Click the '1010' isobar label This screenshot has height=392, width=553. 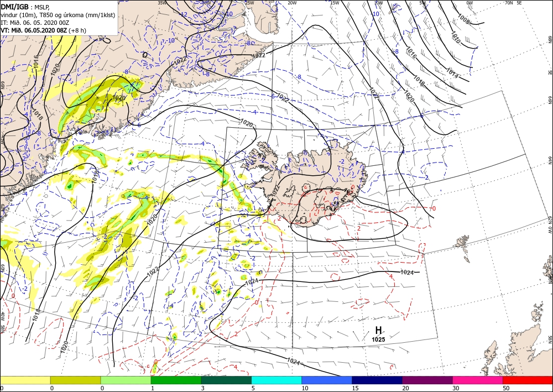(x=455, y=36)
